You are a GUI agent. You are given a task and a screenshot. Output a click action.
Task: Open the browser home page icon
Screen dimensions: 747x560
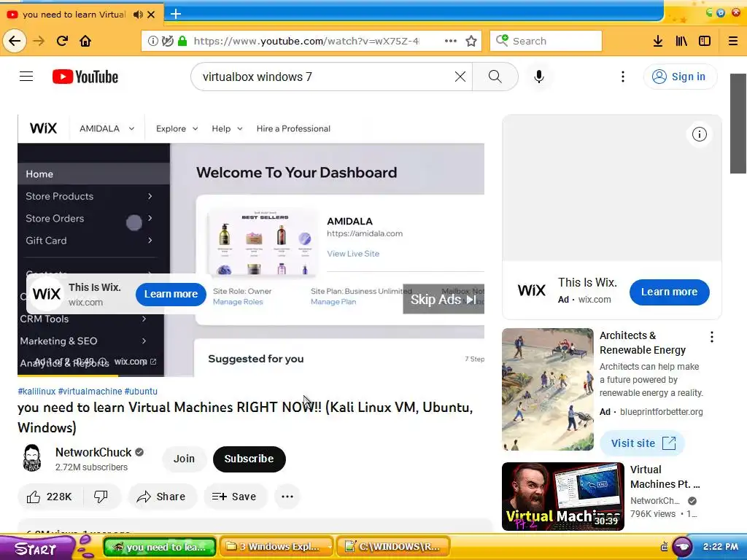tap(85, 41)
